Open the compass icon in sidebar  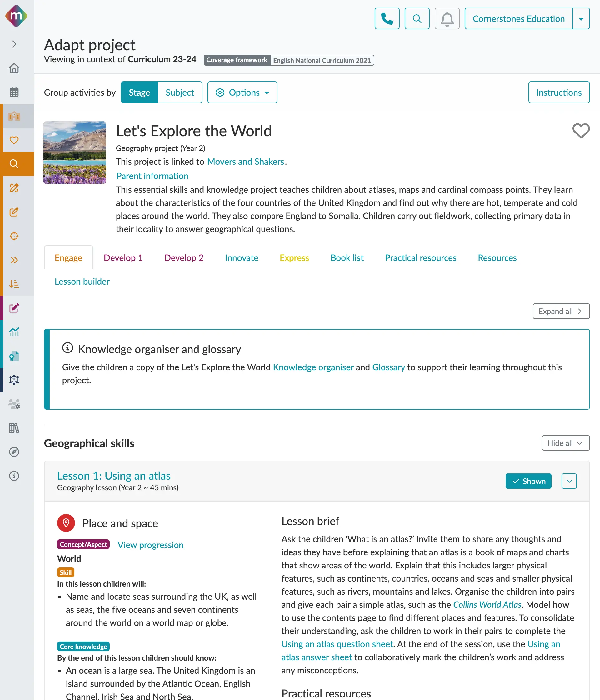click(x=14, y=452)
